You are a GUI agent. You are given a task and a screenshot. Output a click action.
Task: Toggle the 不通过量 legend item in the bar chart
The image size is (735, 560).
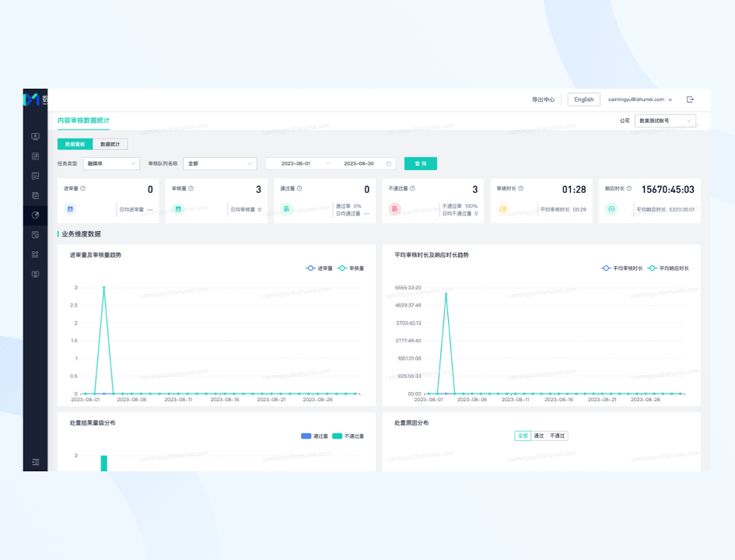pos(348,436)
